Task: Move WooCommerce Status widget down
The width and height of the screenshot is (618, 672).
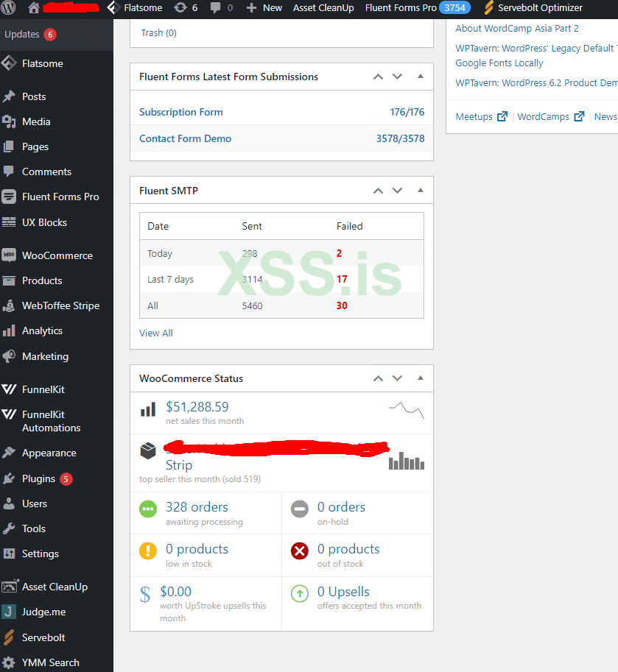Action: tap(398, 378)
